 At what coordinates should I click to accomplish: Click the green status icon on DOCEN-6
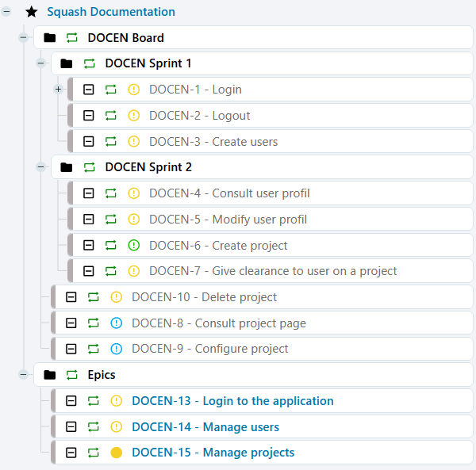133,246
